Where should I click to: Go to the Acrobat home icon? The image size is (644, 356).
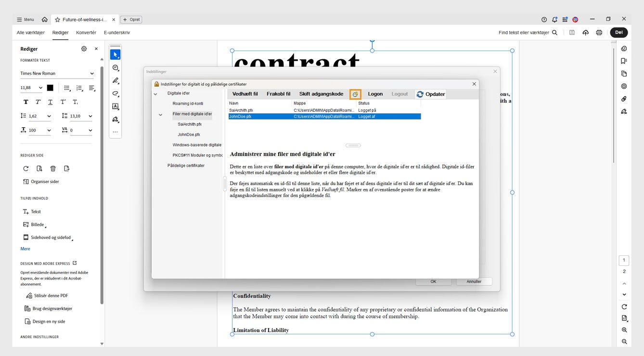coord(45,20)
